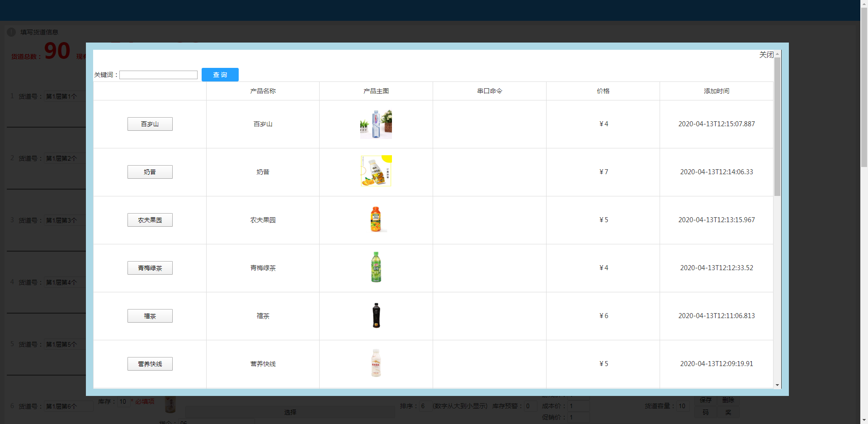868x424 pixels.
Task: Click the dialog scrollbar up arrow
Action: (777, 54)
